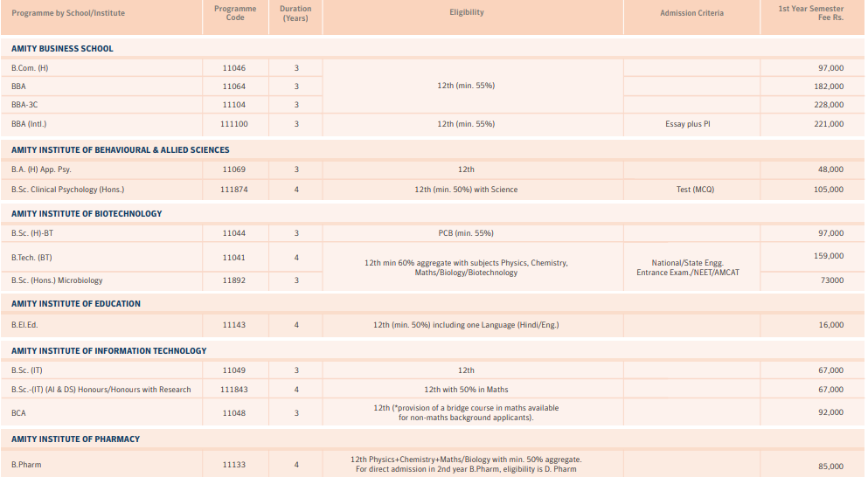
Task: Click programme code 111100 for BBA (Intl.)
Action: [234, 124]
